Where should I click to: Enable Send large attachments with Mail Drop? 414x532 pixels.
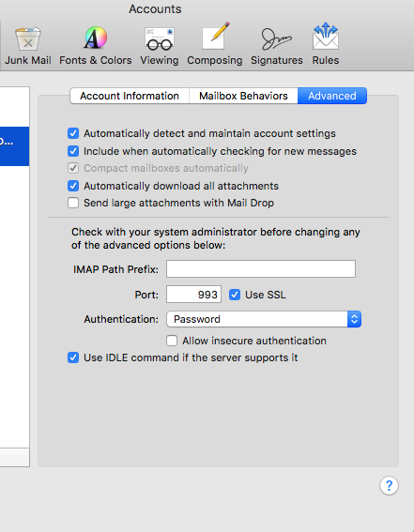(x=73, y=203)
